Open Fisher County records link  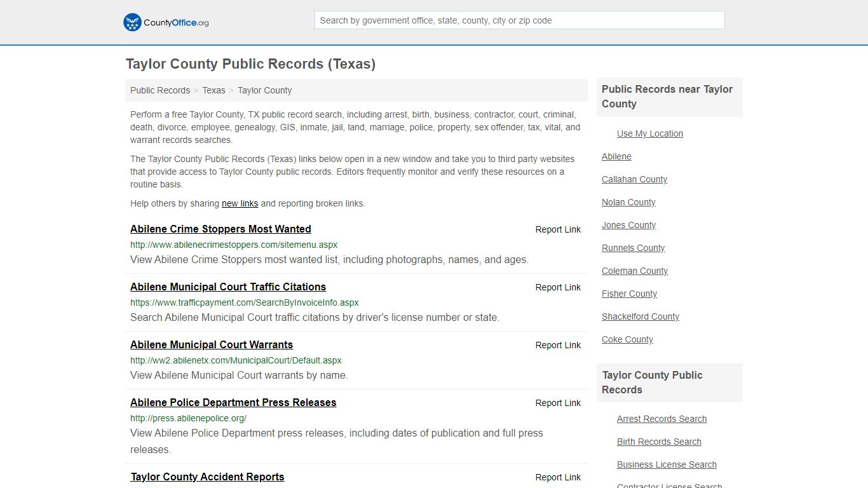coord(629,294)
